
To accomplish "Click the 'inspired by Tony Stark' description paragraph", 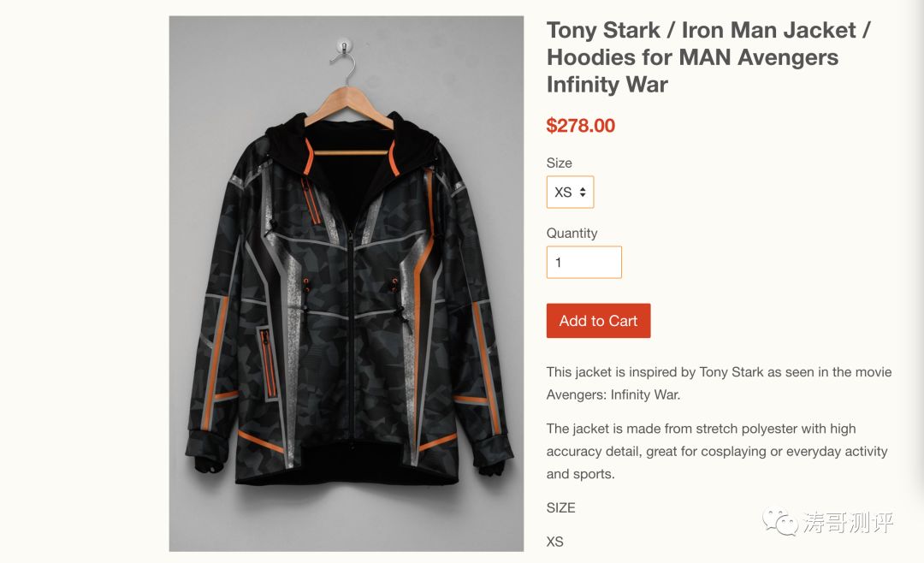I will coord(719,383).
